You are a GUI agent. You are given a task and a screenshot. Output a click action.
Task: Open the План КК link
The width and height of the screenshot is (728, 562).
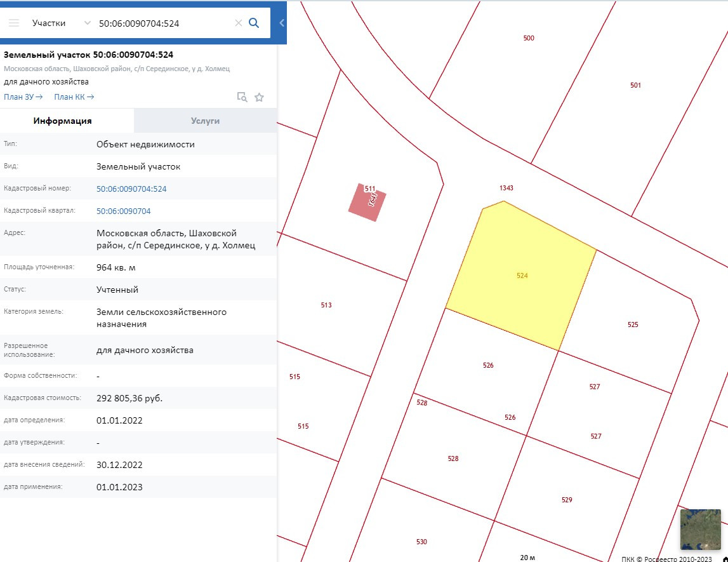tap(74, 97)
